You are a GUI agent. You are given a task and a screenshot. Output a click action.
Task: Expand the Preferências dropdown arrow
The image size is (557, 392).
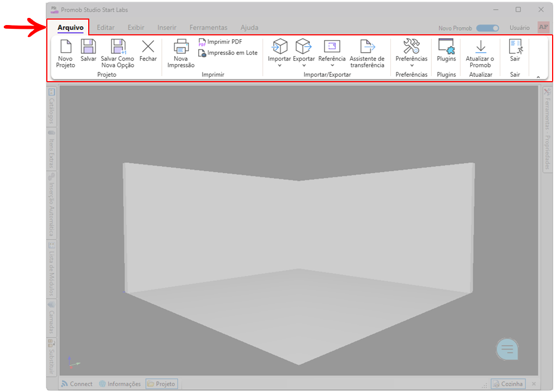click(x=412, y=65)
